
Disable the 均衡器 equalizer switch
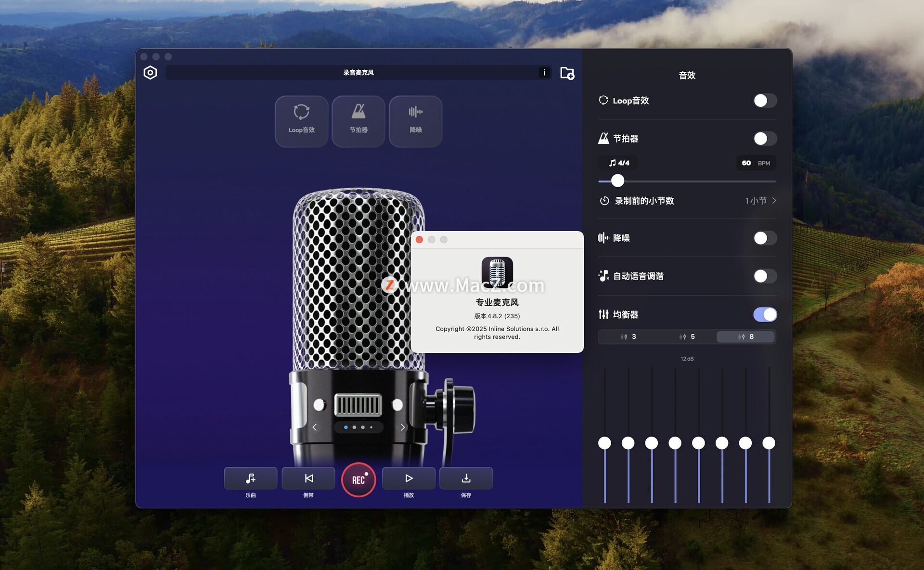765,314
